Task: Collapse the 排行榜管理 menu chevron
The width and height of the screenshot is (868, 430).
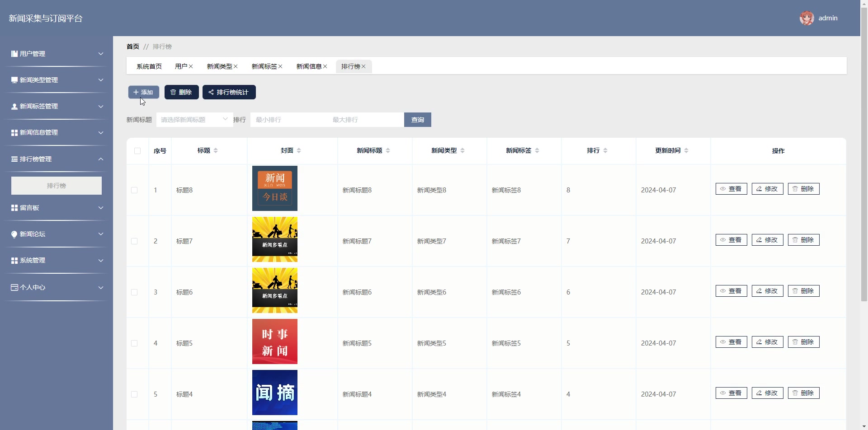Action: pos(101,159)
